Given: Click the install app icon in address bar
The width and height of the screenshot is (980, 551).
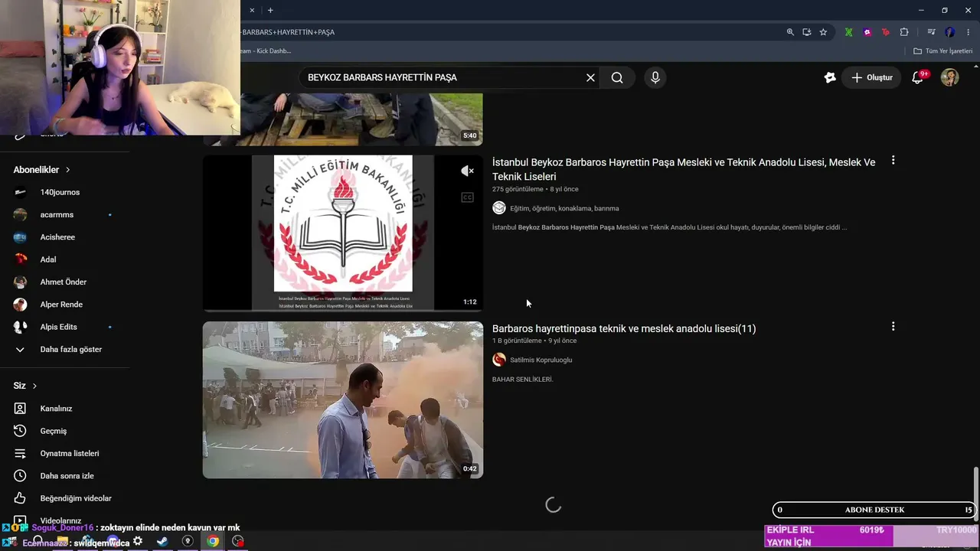Looking at the screenshot, I should [x=807, y=32].
